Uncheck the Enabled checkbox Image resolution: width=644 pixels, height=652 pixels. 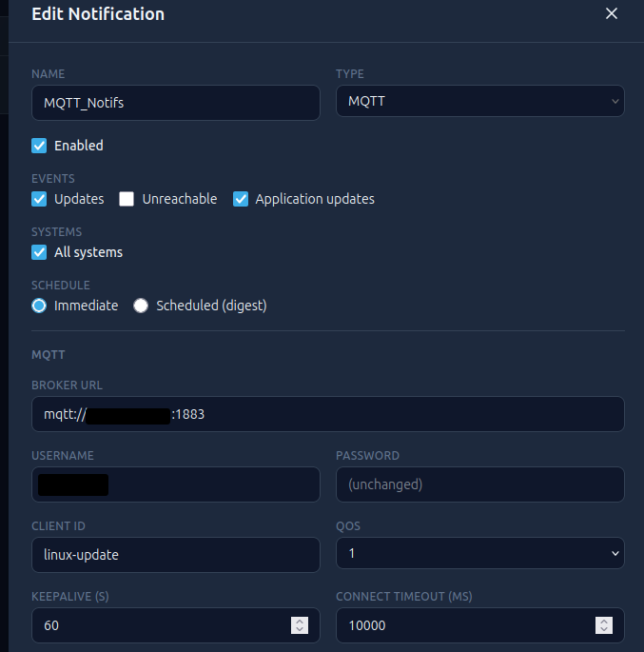39,146
